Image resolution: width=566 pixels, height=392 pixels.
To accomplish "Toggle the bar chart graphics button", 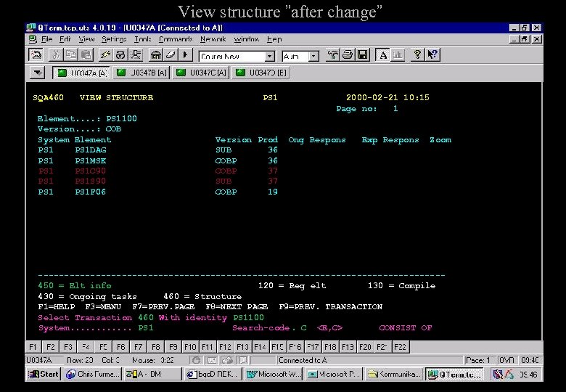I will pyautogui.click(x=398, y=55).
